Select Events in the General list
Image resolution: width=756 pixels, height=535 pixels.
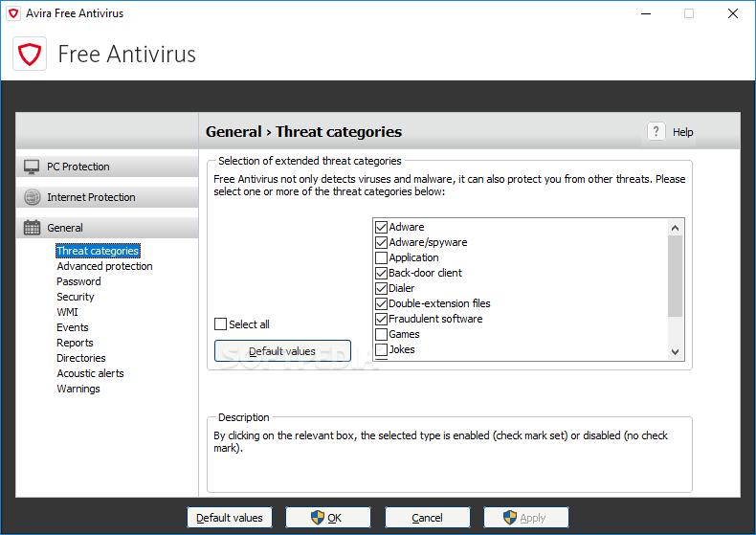(x=73, y=327)
